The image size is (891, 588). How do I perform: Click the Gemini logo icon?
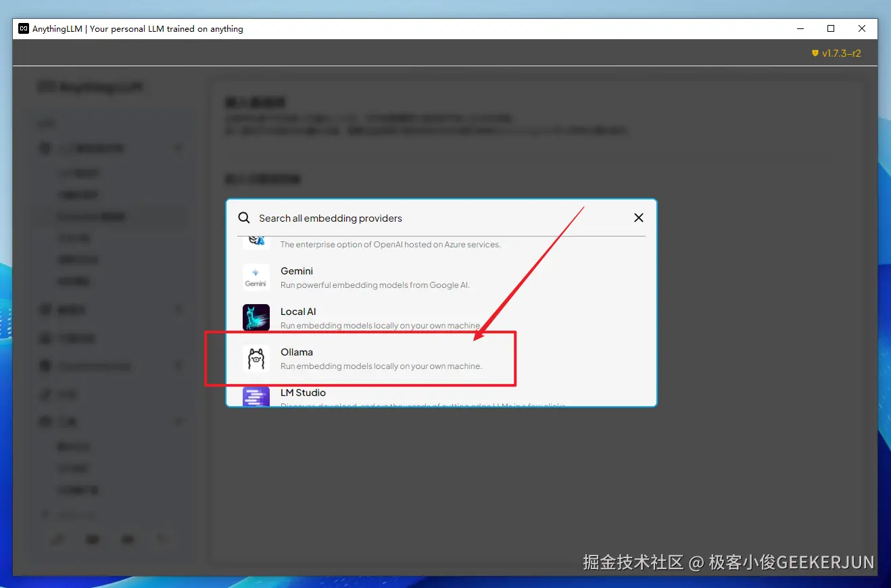[x=256, y=277]
